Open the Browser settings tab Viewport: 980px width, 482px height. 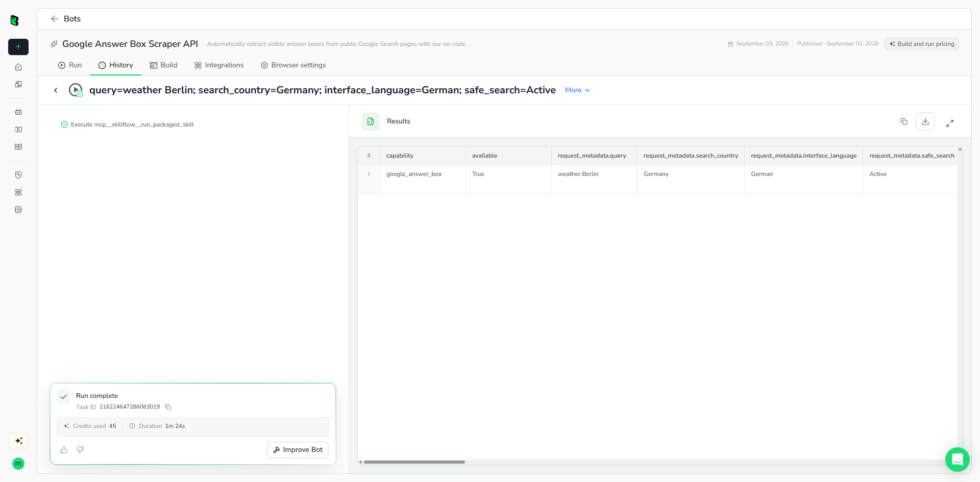293,65
